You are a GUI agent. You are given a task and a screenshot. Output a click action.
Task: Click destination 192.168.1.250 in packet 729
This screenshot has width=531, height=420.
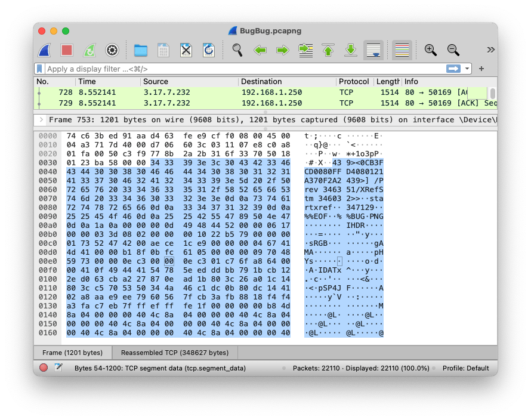click(271, 103)
